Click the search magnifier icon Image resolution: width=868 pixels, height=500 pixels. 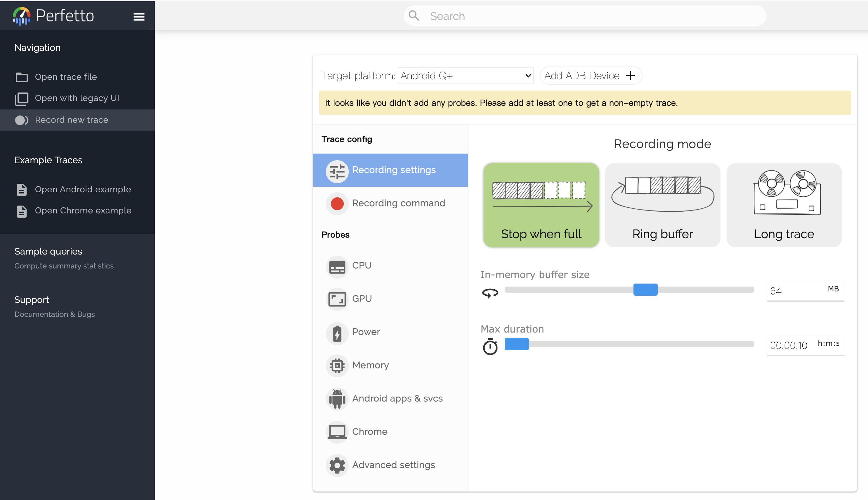coord(413,16)
